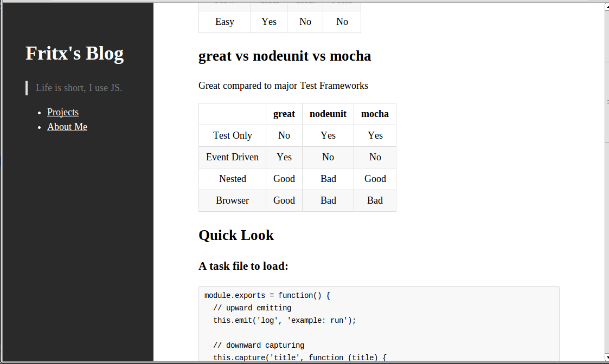
Task: Click the 'Easy' row label in top table
Action: pyautogui.click(x=225, y=22)
